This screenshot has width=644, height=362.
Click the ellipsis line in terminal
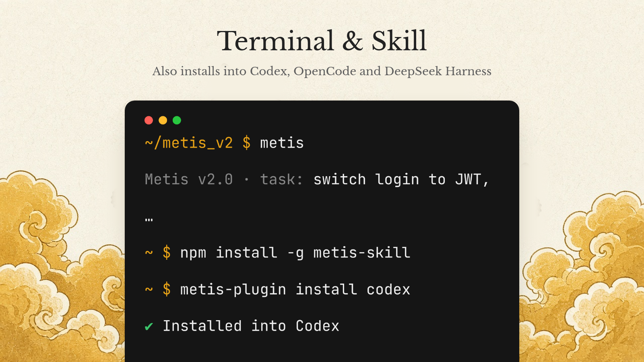[x=149, y=220]
